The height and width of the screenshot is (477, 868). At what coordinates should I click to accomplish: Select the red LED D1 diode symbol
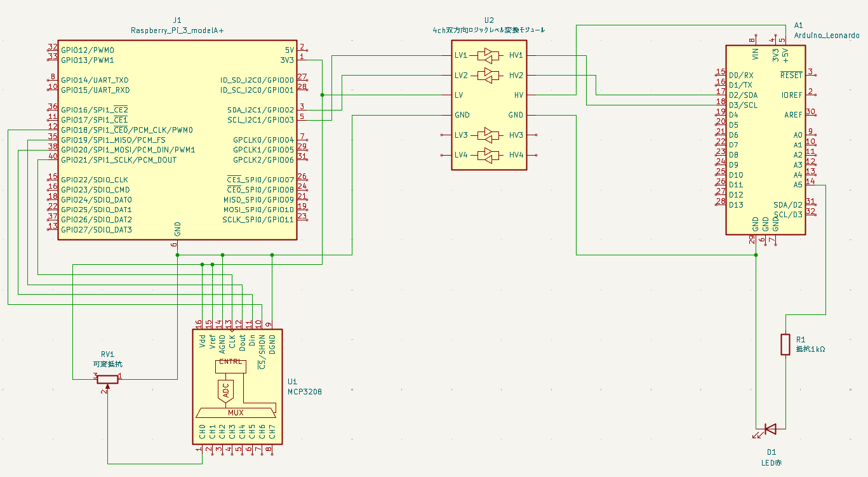coord(770,429)
